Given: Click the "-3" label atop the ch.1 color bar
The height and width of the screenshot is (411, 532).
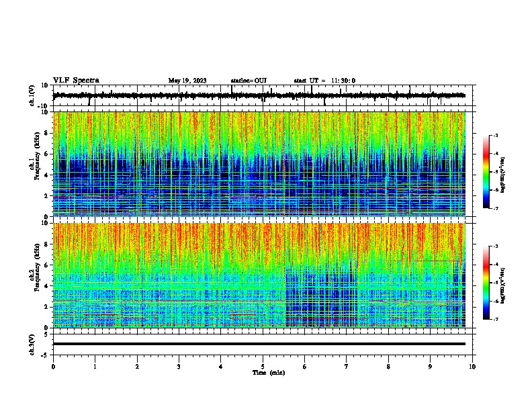Looking at the screenshot, I should click(496, 135).
